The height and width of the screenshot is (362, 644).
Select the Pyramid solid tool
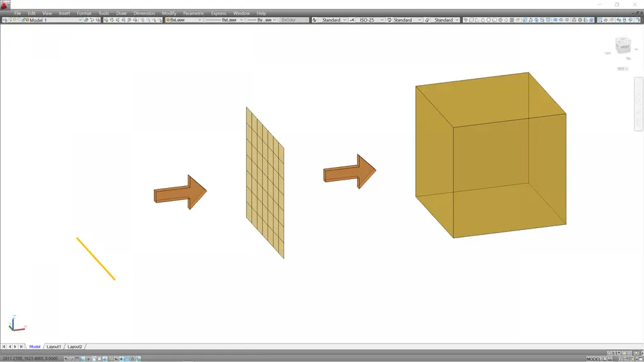point(506,20)
